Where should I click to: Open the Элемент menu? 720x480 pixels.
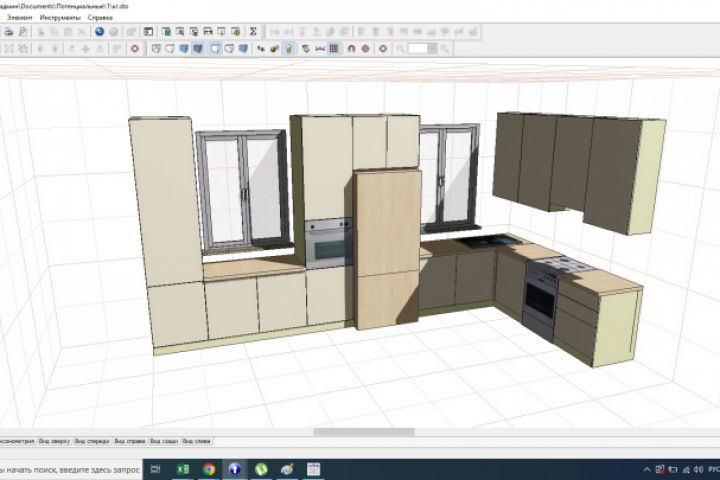click(x=20, y=17)
